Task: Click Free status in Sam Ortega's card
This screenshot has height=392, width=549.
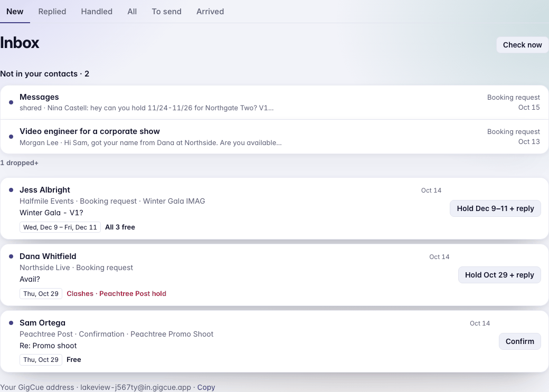Action: coord(74,359)
